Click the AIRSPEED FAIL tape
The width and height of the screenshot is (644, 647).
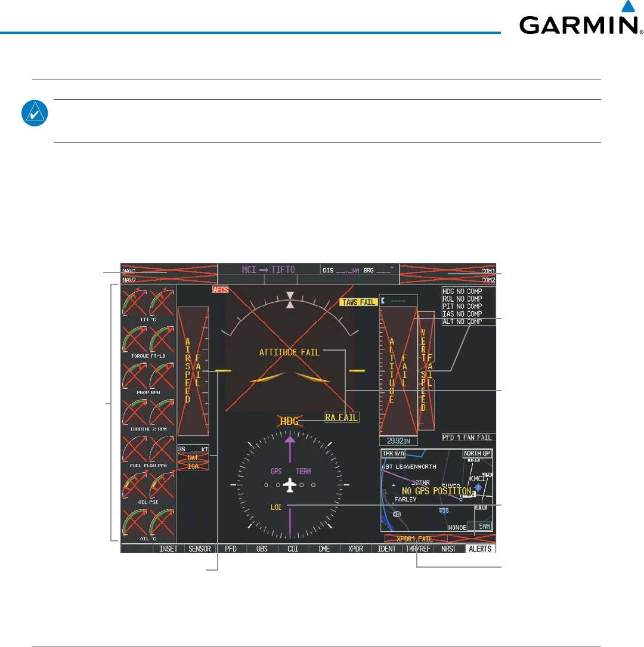[x=193, y=371]
